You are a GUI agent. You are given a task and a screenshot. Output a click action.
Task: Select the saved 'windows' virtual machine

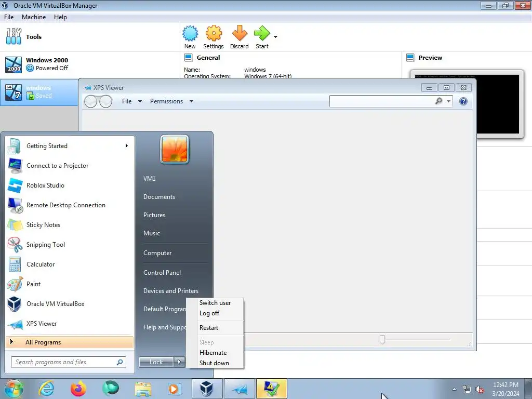[39, 92]
